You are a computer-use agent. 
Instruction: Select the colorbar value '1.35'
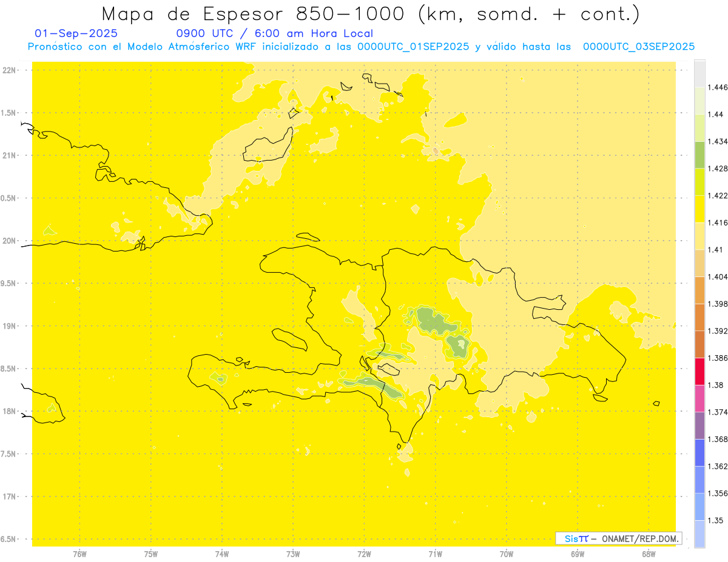716,520
